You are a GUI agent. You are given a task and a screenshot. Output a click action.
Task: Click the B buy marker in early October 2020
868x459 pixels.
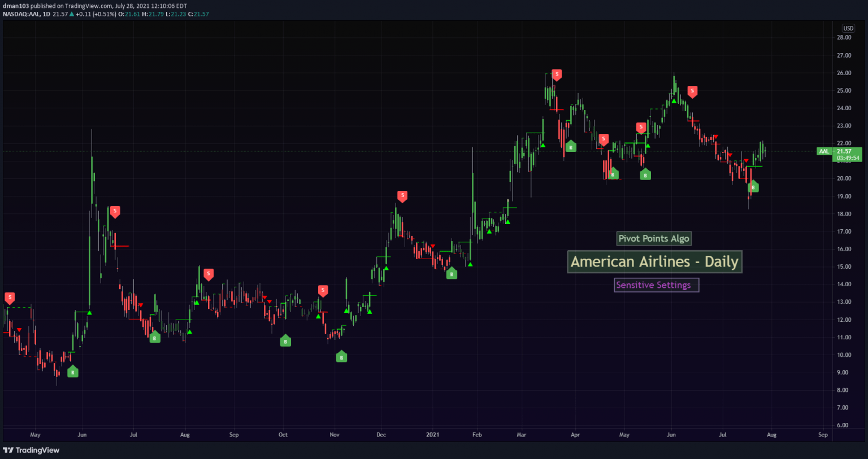click(x=285, y=340)
